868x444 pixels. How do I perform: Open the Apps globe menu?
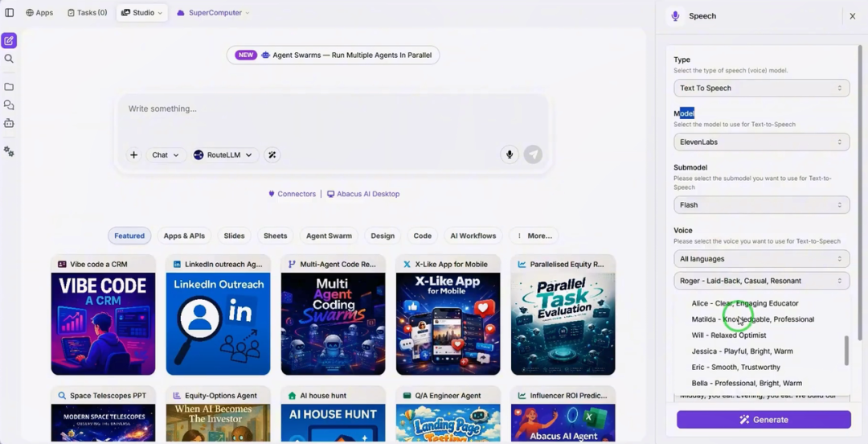coord(39,12)
